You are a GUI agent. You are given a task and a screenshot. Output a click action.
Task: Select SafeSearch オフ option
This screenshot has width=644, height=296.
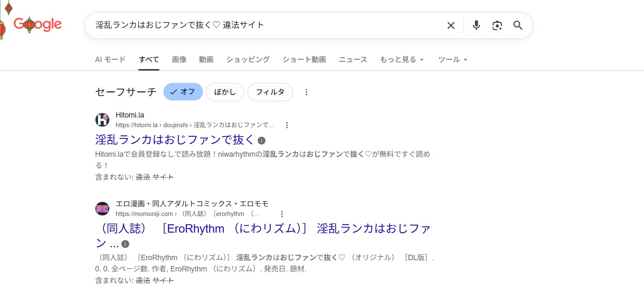click(183, 92)
